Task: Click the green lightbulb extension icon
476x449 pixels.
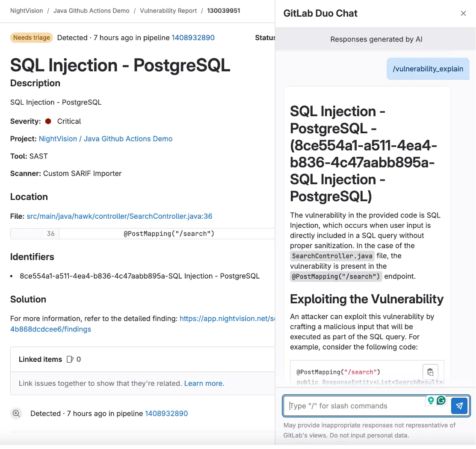Action: pyautogui.click(x=431, y=400)
